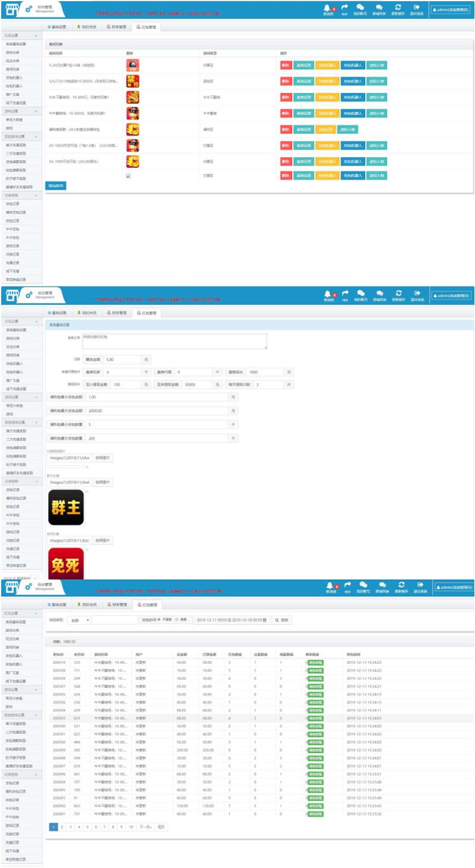Collapse 记录明细 sidebar group on the records page
Viewport: 475px width, 868px height.
point(36,774)
